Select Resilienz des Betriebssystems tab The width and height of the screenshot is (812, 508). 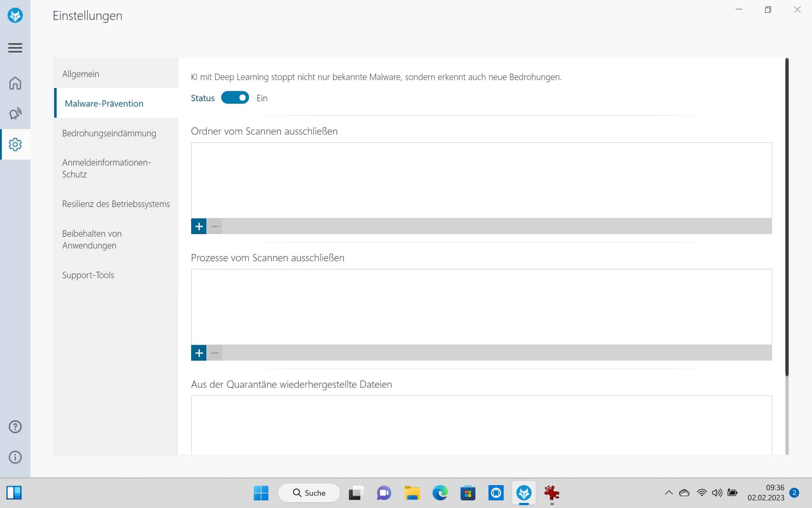click(116, 204)
